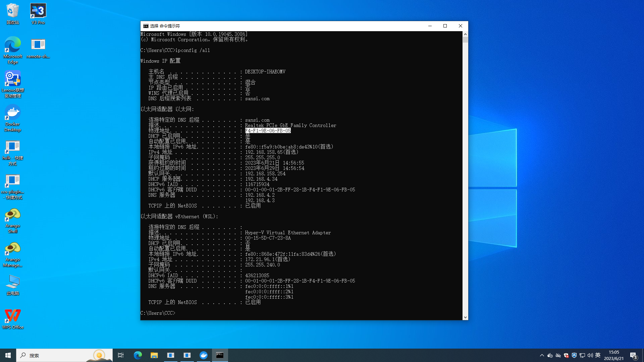
Task: Open the Recycle Bin desktop icon
Action: pyautogui.click(x=13, y=14)
